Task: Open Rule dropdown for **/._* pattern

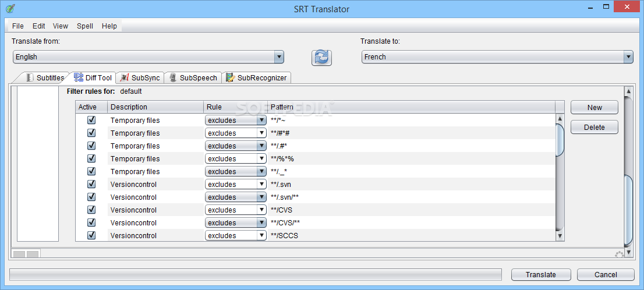Action: click(236, 171)
